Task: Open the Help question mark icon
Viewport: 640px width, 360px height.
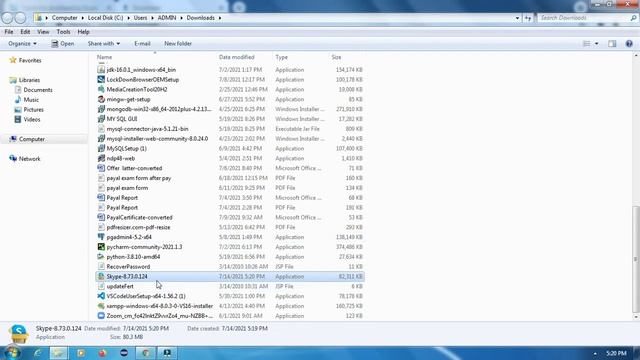Action: point(629,43)
